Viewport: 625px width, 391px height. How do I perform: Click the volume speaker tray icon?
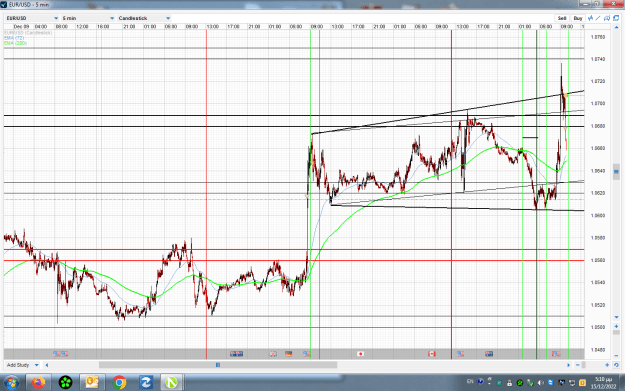(x=540, y=383)
